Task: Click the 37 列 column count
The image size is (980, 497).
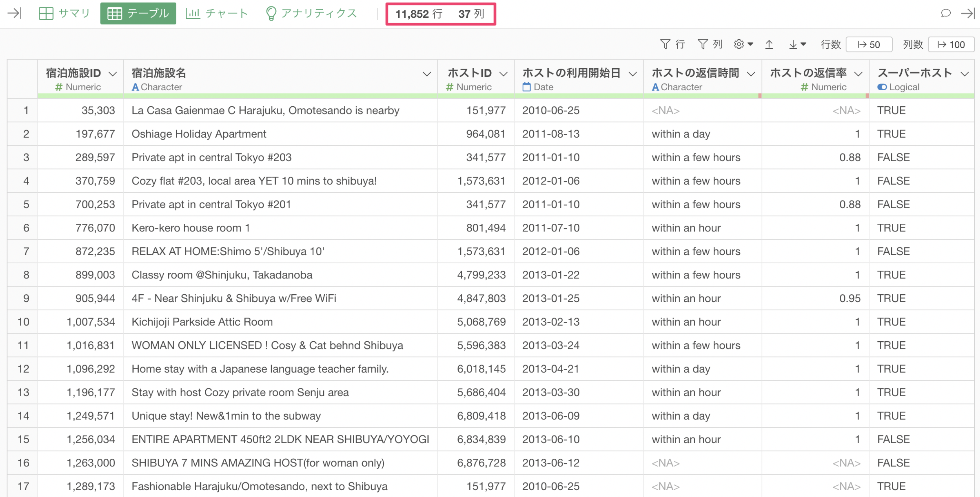Action: click(471, 14)
